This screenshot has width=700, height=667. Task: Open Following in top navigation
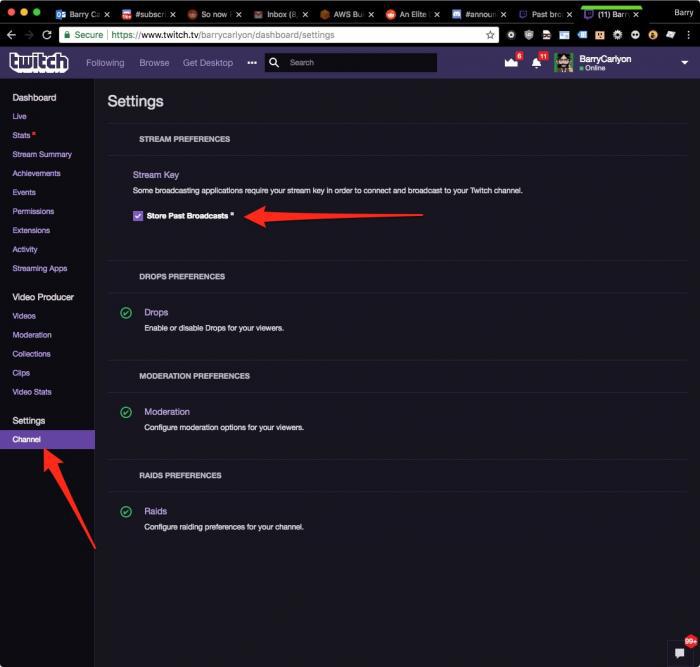click(x=105, y=63)
